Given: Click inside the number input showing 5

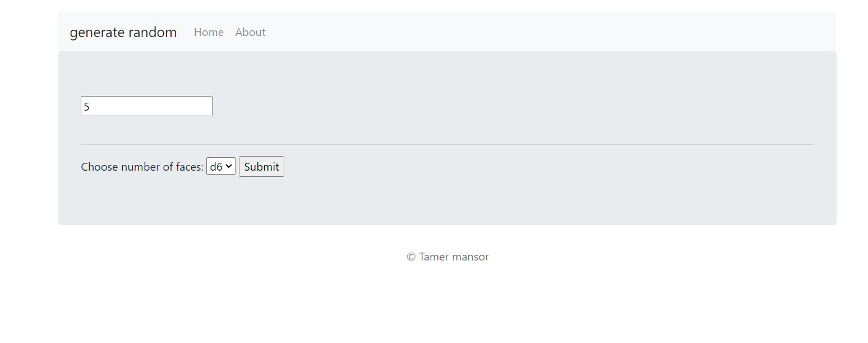Looking at the screenshot, I should [x=146, y=106].
